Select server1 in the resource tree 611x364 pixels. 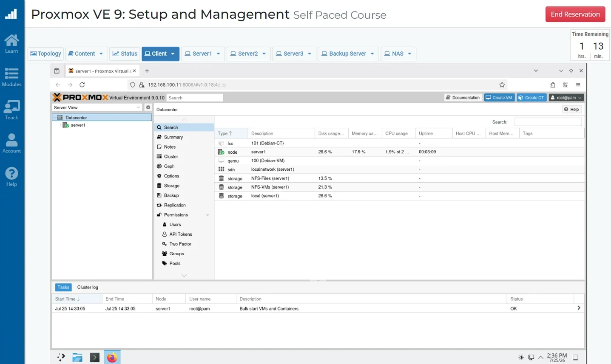pos(78,125)
